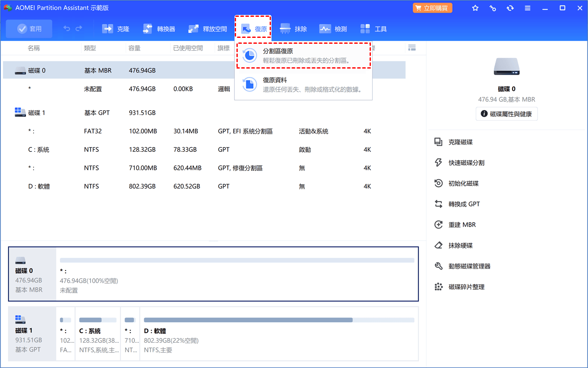The height and width of the screenshot is (368, 588).
Task: Click the 802.39GB capacity cell
Action: [x=142, y=186]
